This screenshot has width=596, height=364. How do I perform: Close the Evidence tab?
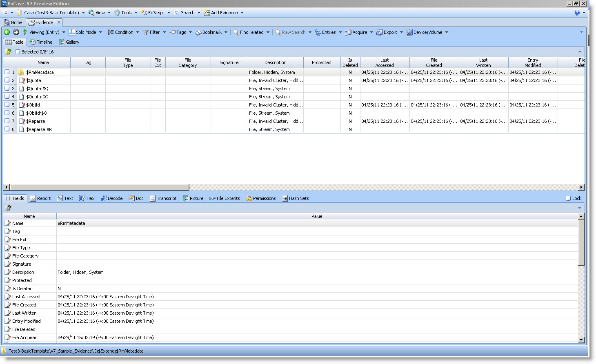(x=59, y=22)
